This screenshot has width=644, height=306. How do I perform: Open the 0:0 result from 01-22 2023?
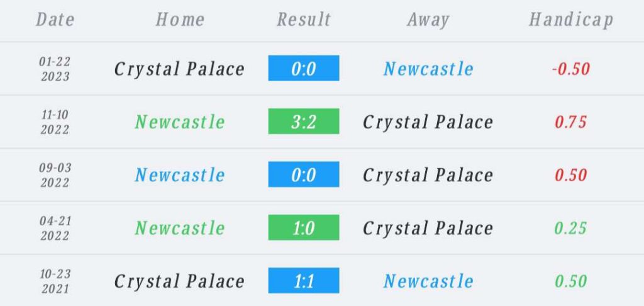coord(304,68)
